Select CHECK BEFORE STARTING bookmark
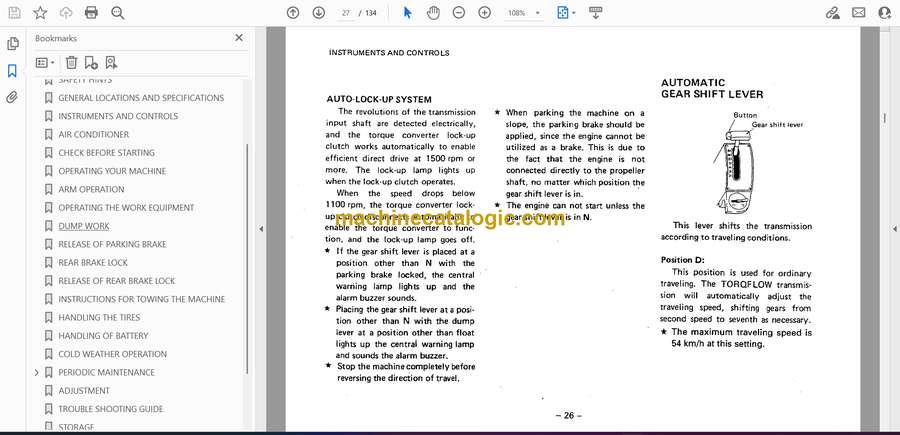Image resolution: width=900 pixels, height=435 pixels. pos(106,153)
